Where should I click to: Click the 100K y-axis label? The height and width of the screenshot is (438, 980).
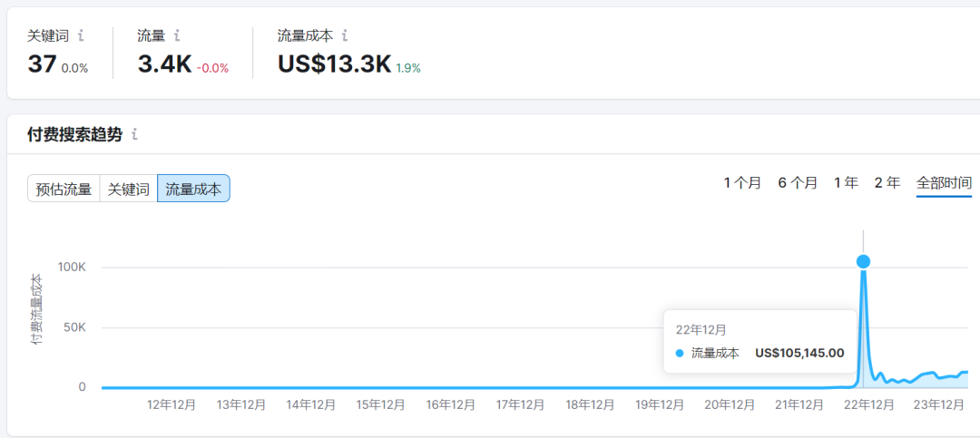[x=71, y=268]
